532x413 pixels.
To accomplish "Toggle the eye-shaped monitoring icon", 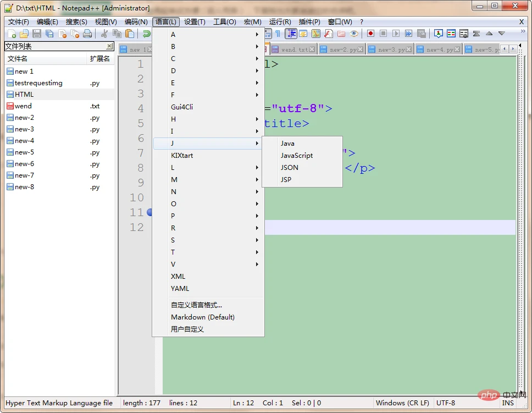I will (x=354, y=34).
